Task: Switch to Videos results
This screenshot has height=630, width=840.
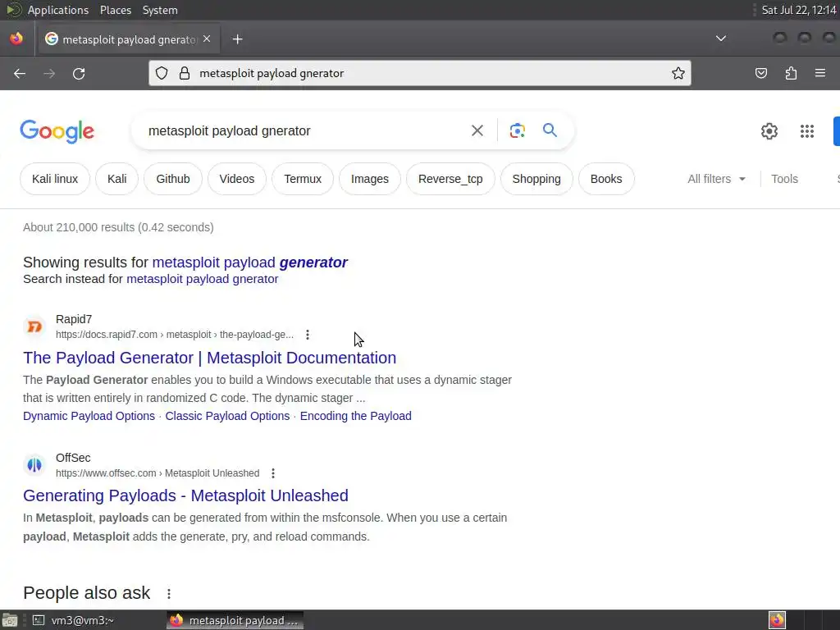Action: 237,179
